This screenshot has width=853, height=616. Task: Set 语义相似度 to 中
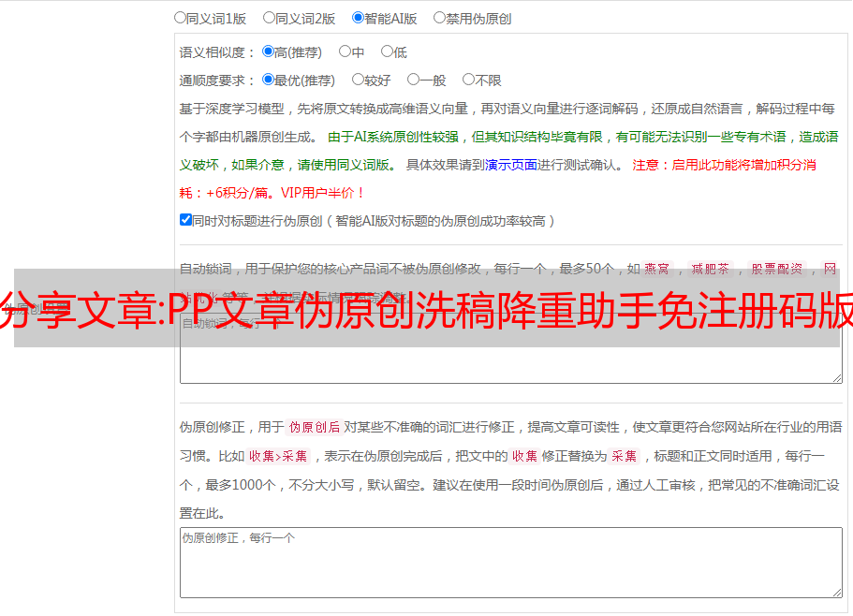345,51
